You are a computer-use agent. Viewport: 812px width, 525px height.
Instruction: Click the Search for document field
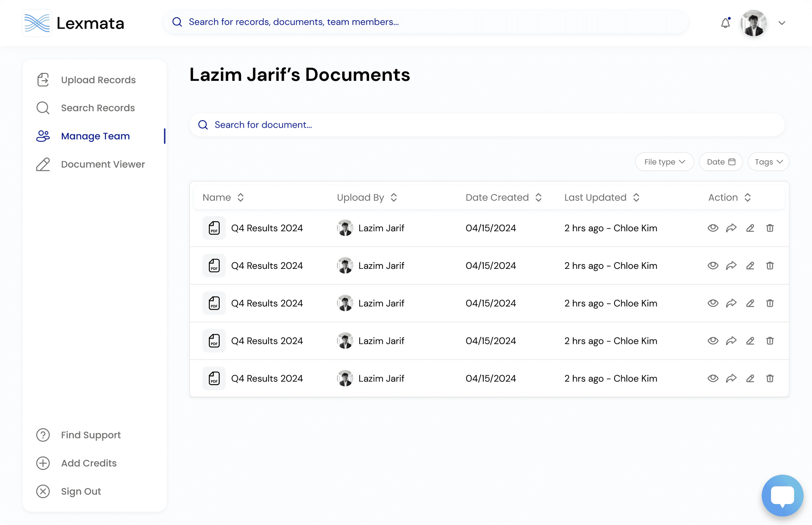tap(487, 125)
